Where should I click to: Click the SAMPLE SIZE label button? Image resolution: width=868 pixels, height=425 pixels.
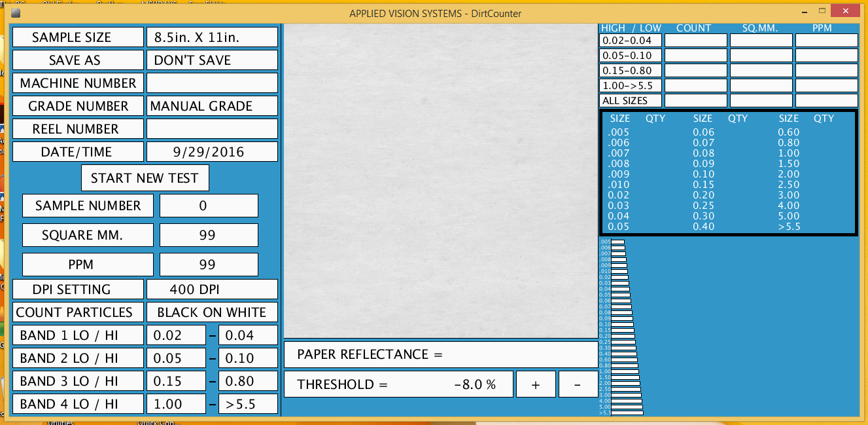78,37
